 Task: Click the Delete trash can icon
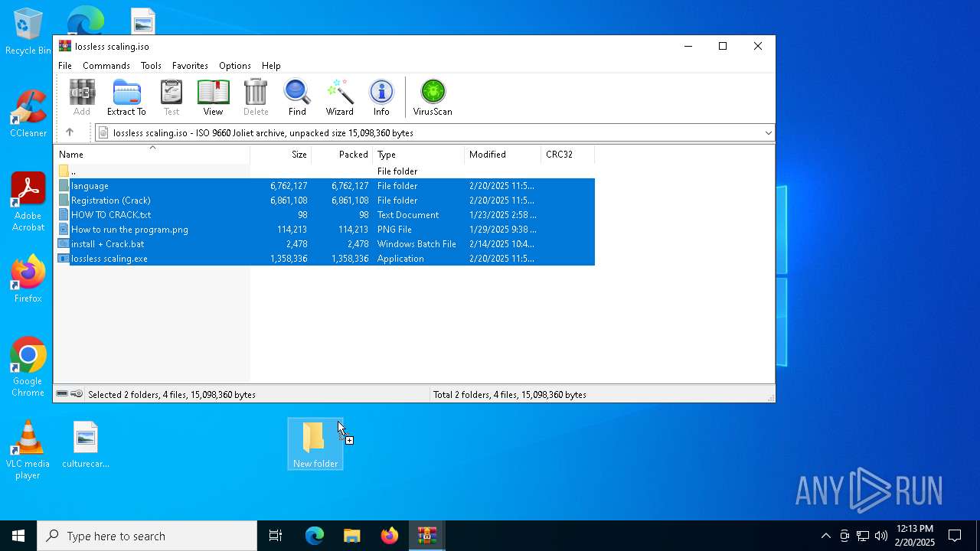point(256,97)
